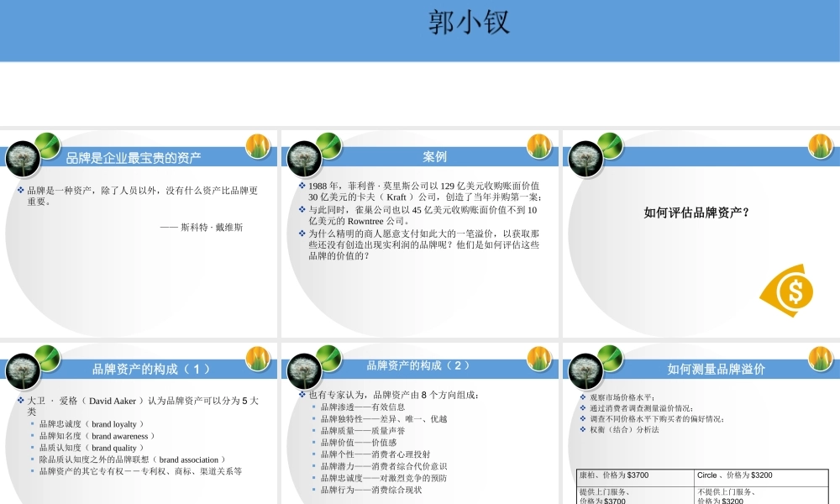The width and height of the screenshot is (840, 504).
Task: Select bullet 观察市场价格水平
Action: coord(622,397)
